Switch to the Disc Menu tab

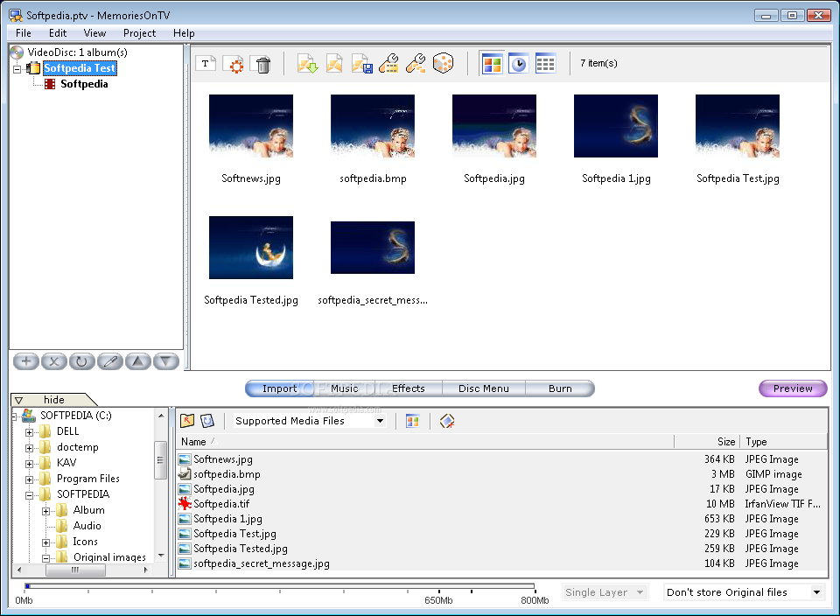(484, 388)
